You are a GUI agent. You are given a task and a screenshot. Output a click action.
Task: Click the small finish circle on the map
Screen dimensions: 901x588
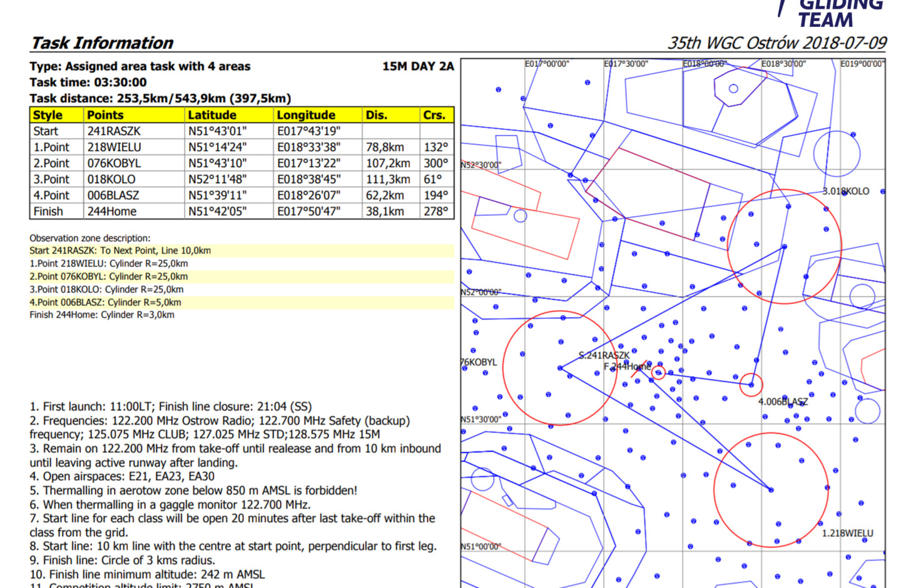[658, 373]
